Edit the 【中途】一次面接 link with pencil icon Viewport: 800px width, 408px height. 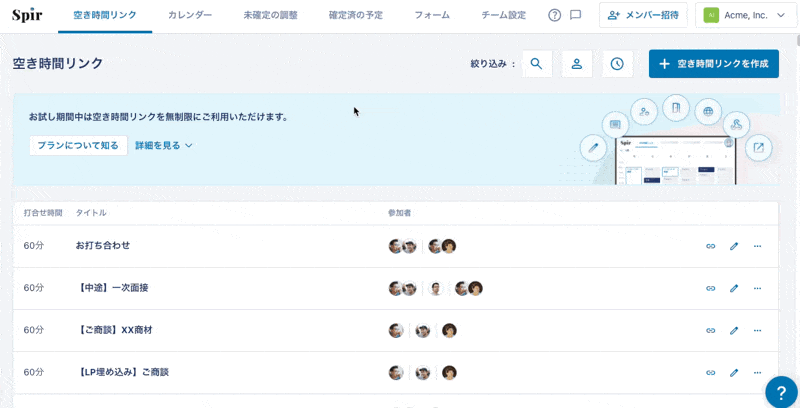click(x=734, y=288)
